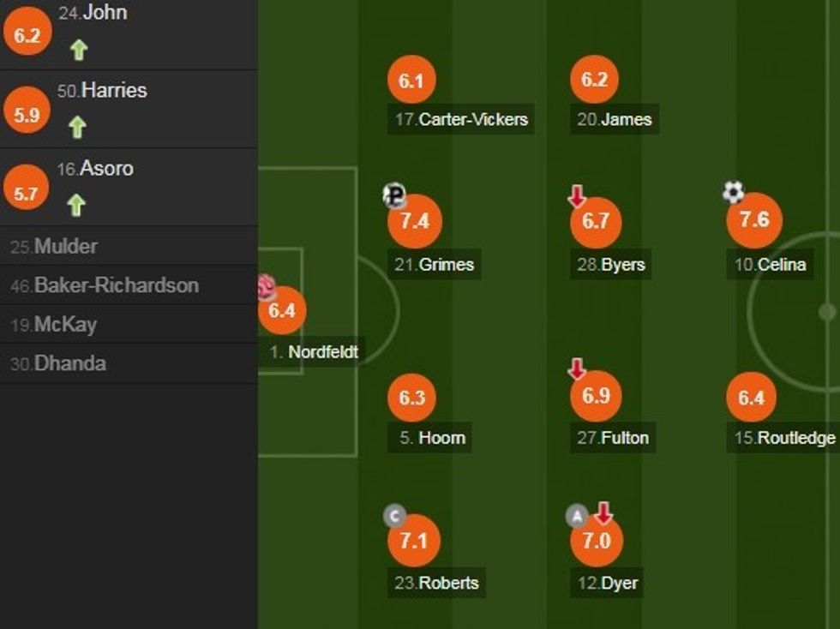Click Hoorn's 6.3 rating circle

coord(412,398)
